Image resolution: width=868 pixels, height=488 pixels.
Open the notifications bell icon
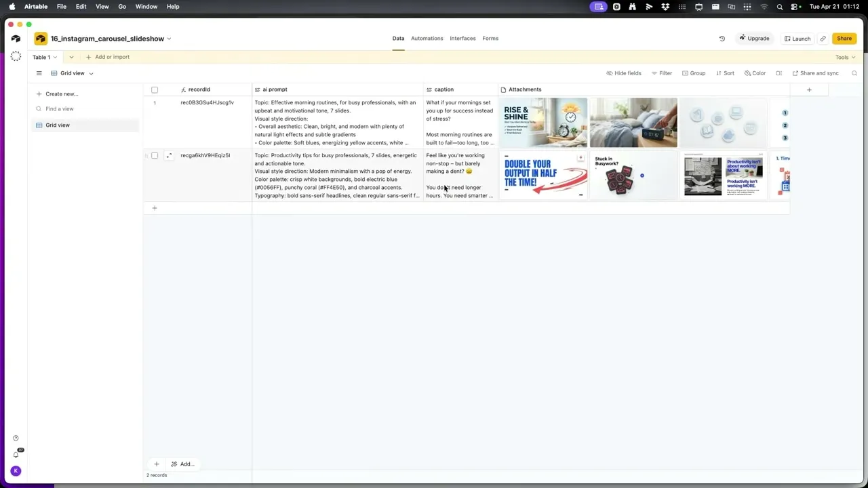pyautogui.click(x=16, y=454)
